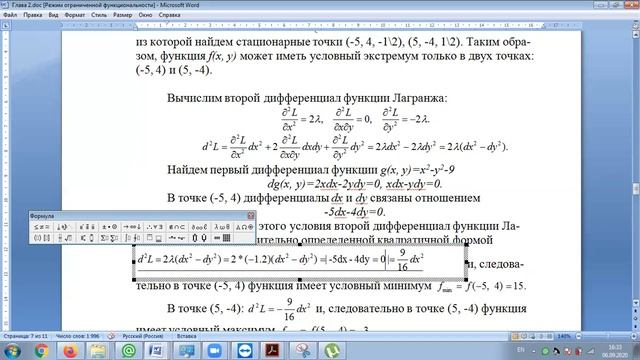Open Snipping Tool scissors from the taskbar
This screenshot has height=360, width=640.
[302, 351]
